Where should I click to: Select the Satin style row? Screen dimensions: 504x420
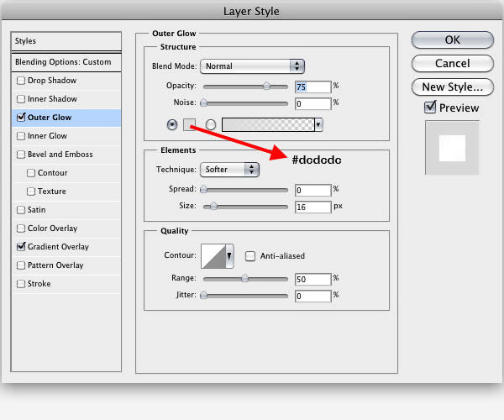pos(66,210)
